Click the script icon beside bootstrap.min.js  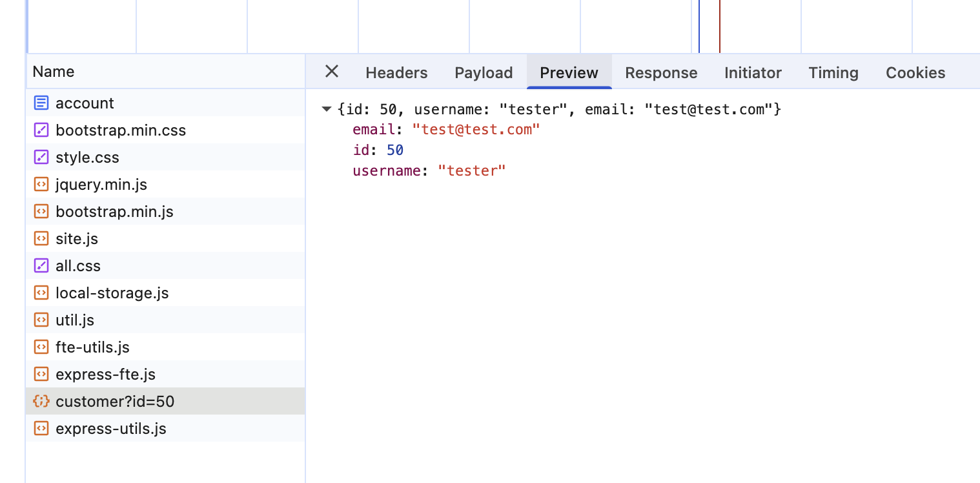41,211
